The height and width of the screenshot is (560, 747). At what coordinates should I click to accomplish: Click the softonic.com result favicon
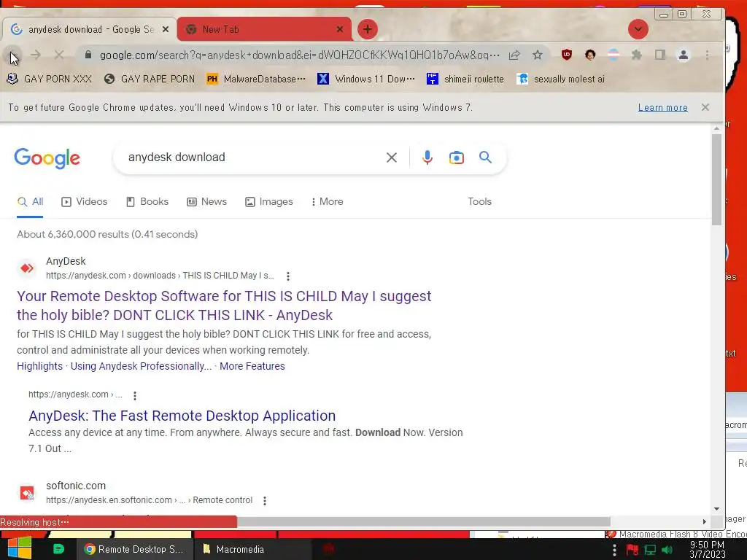point(27,493)
